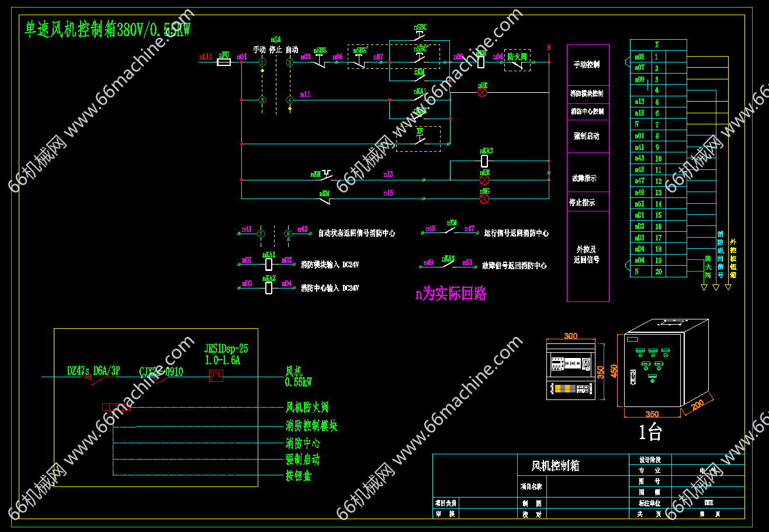This screenshot has height=532, width=769.
Task: Select the DZ47s D6A/3P breaker label
Action: coord(93,371)
